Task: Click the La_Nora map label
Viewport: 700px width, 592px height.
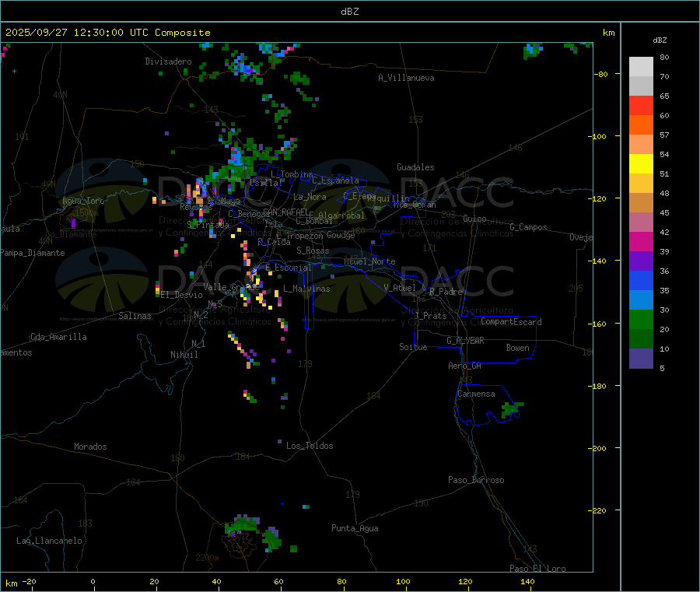Action: (x=310, y=197)
